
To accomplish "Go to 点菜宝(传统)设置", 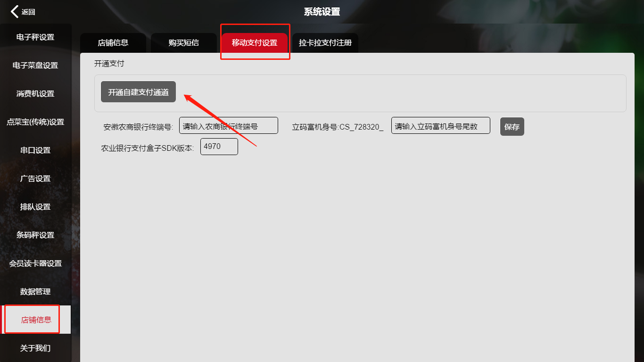I will coord(35,122).
